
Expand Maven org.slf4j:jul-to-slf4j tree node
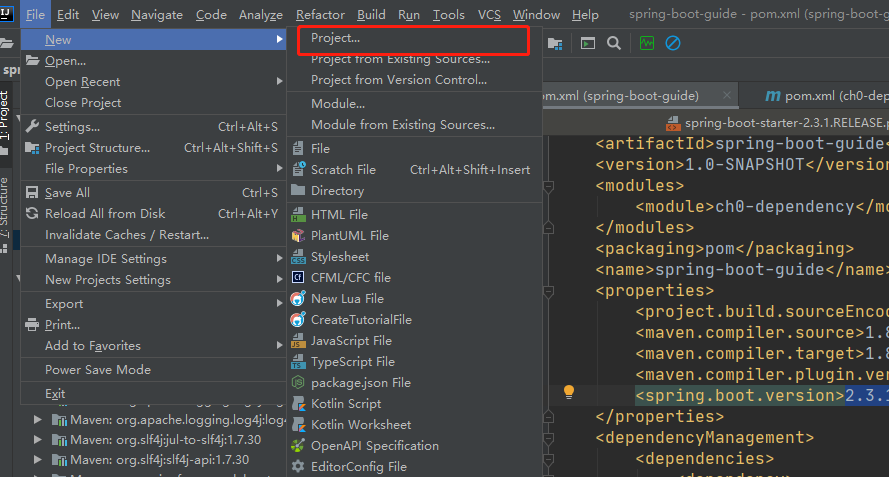click(38, 439)
